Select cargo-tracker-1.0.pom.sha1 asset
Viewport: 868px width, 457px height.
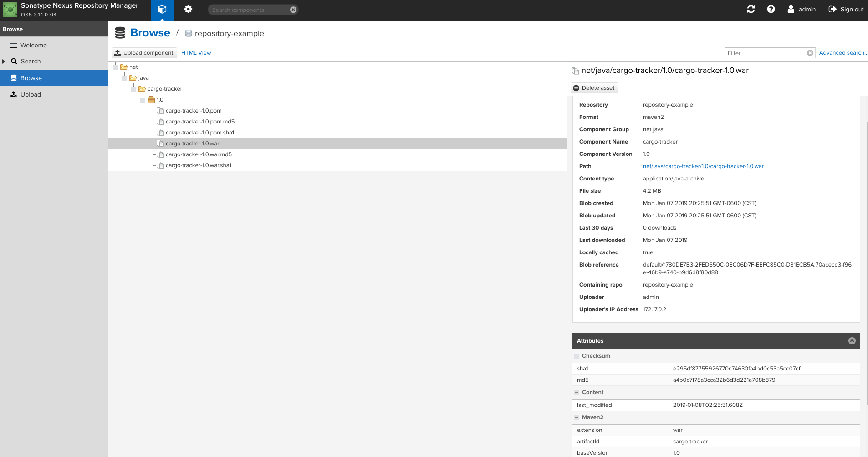pos(200,133)
